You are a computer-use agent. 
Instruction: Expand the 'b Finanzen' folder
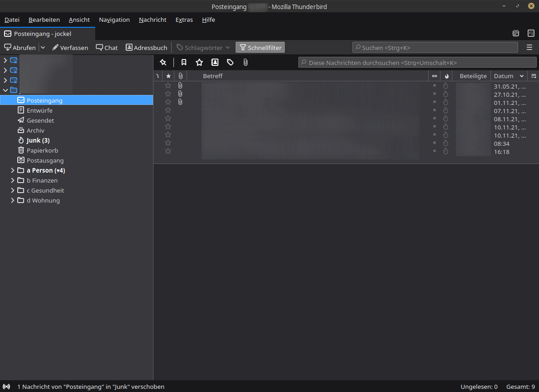(13, 180)
